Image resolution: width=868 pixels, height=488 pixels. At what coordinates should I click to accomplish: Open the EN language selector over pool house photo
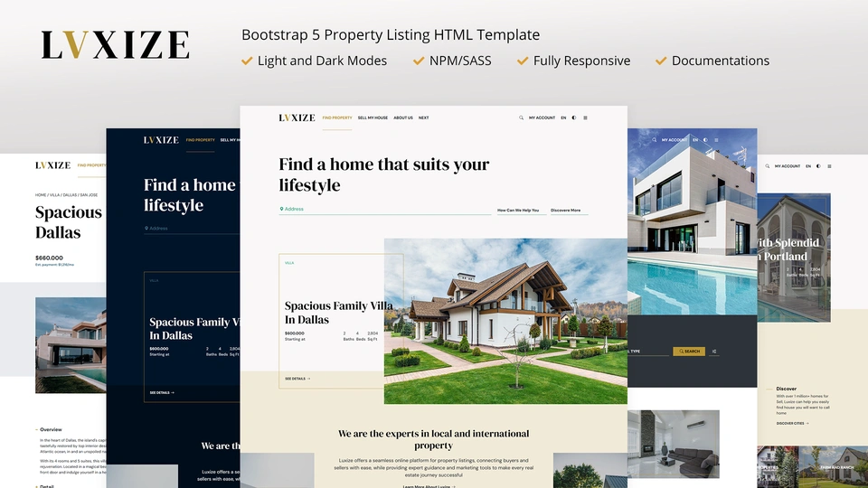pos(695,140)
